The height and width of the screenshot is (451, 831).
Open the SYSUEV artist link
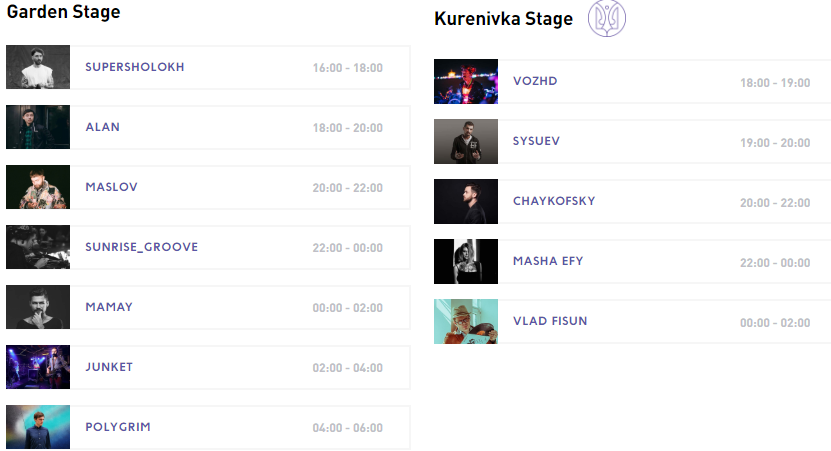(x=536, y=141)
